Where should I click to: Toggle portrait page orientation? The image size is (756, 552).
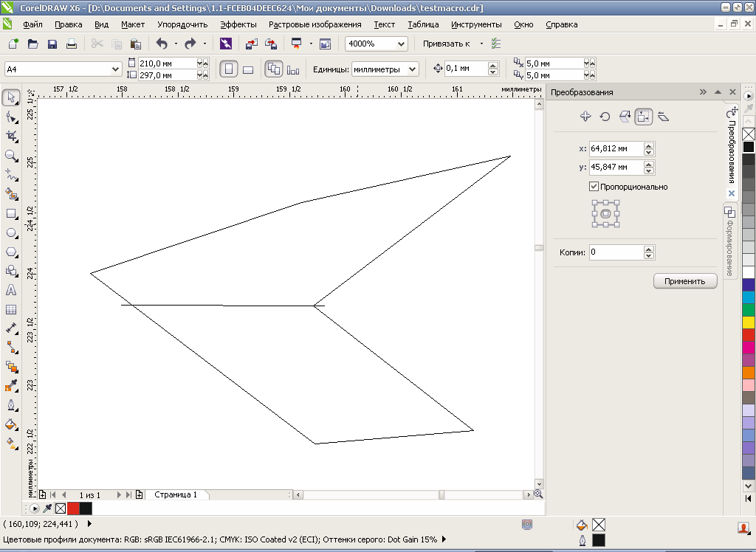click(229, 69)
